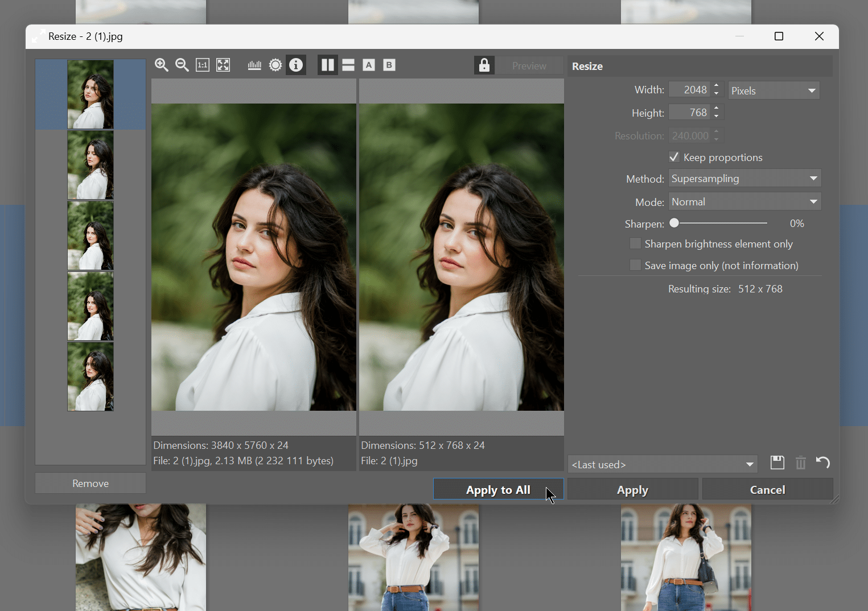This screenshot has height=611, width=868.
Task: Enable Sharpen brightness element only
Action: point(635,243)
